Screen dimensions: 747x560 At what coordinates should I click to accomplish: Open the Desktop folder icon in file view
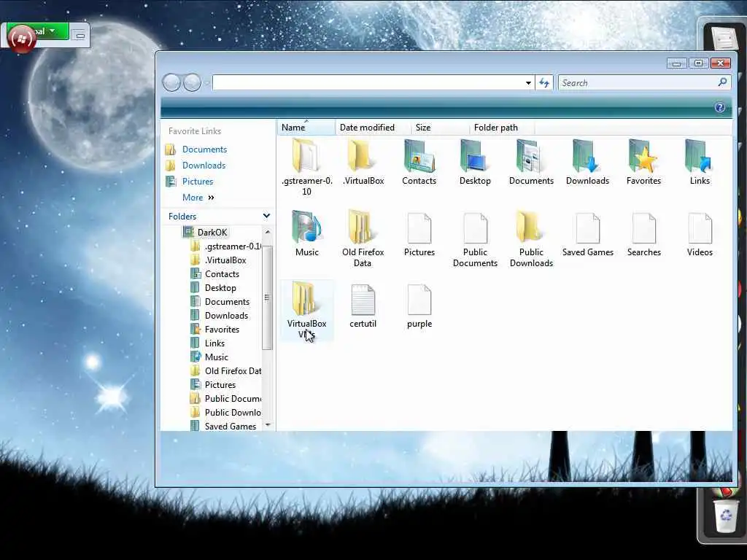tap(474, 156)
